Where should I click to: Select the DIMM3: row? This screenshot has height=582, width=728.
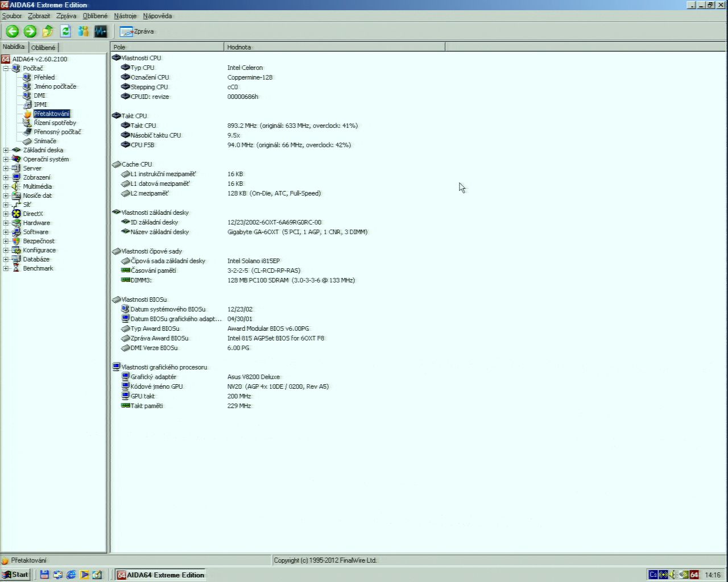pos(238,280)
